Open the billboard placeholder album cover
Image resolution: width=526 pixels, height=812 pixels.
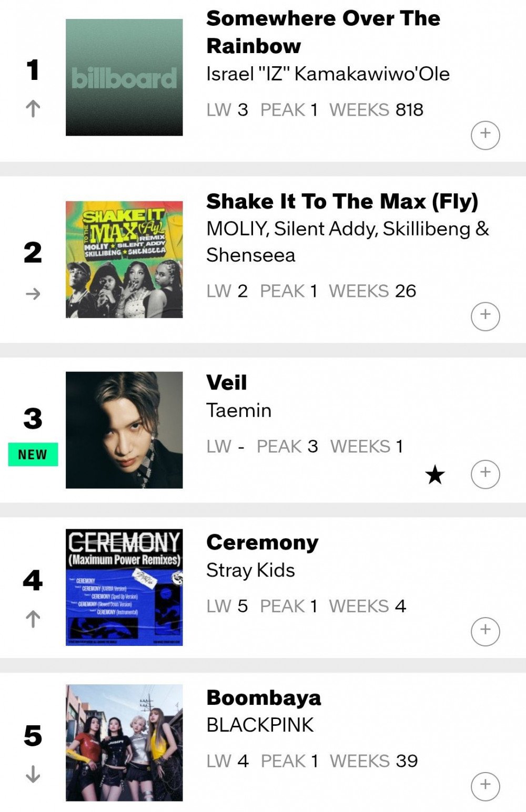pyautogui.click(x=124, y=77)
